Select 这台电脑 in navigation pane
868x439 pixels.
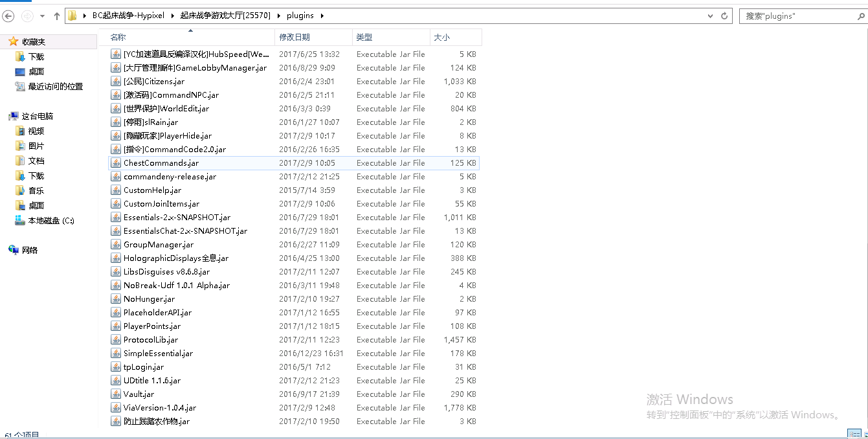[x=37, y=117]
